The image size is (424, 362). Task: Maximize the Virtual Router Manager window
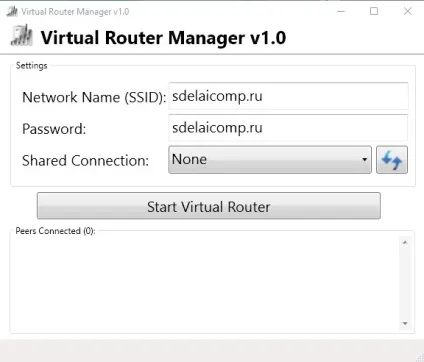(374, 11)
